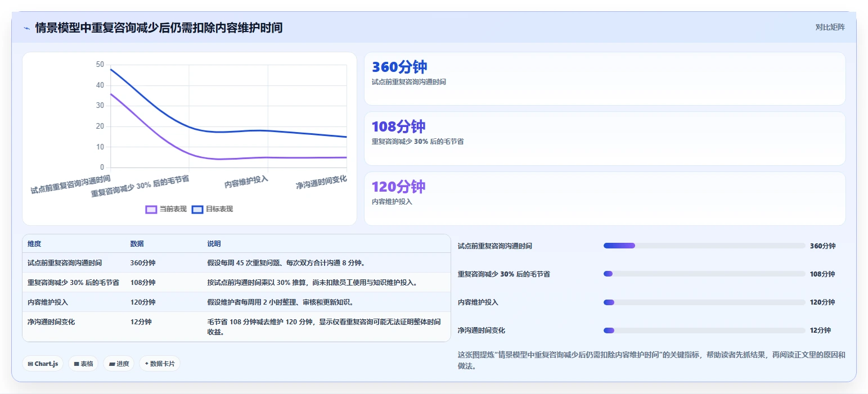Image resolution: width=868 pixels, height=394 pixels.
Task: Select the 数据卡片 chip
Action: [160, 364]
